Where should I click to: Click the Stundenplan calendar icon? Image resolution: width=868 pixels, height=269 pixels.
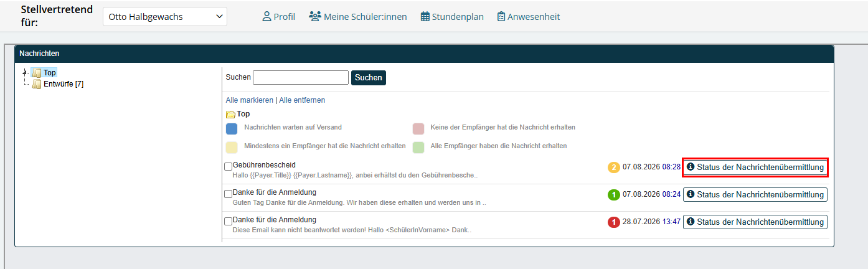[425, 17]
